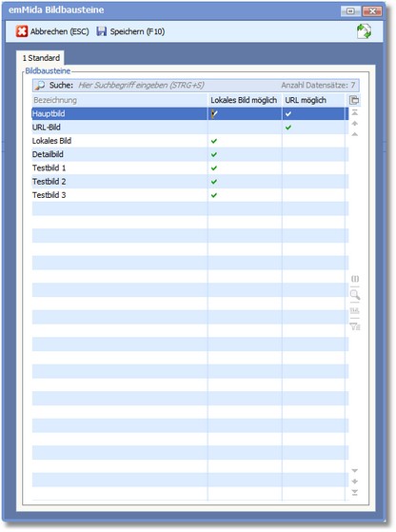Screen dimensions: 396x532
Task: Click the Speichern floppy disk icon
Action: click(101, 31)
